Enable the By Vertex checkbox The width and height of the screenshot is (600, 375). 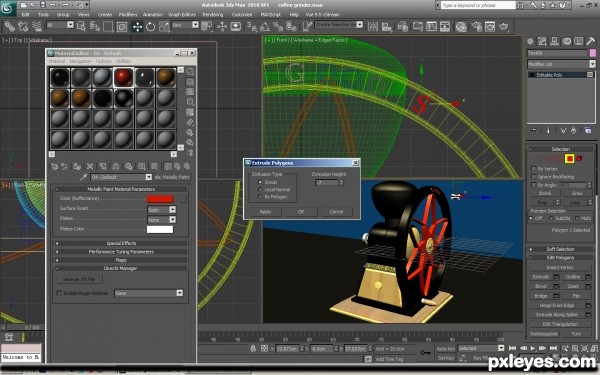(x=533, y=169)
